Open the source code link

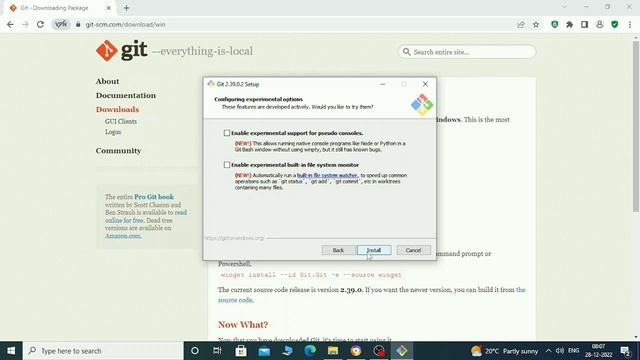point(236,300)
